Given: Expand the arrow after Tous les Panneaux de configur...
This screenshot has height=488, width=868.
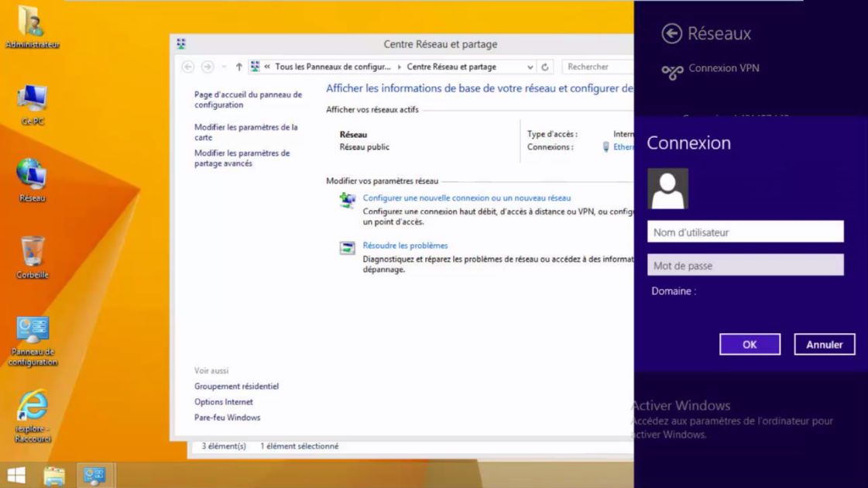Looking at the screenshot, I should [399, 67].
